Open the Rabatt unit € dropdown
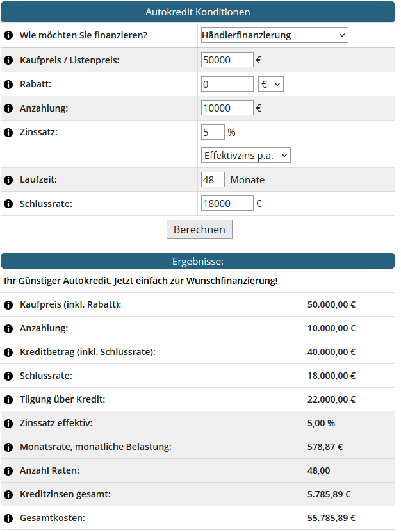Viewport: 401px width, 532px height. point(270,85)
